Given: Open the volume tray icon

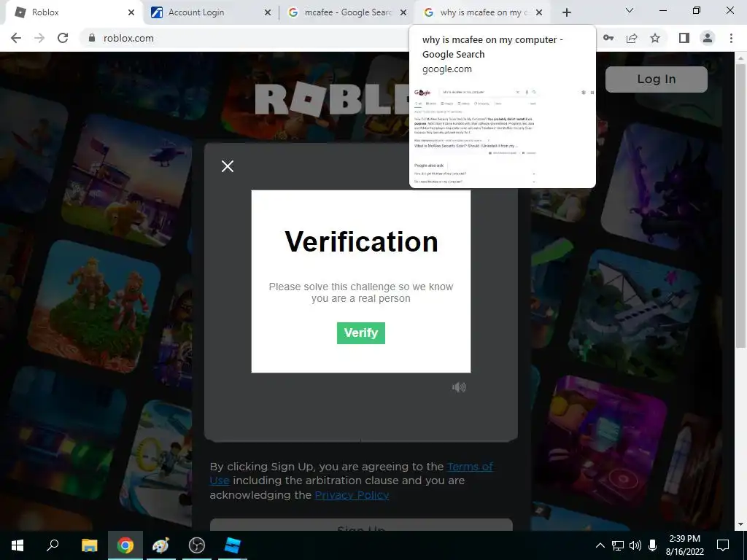Looking at the screenshot, I should (635, 545).
